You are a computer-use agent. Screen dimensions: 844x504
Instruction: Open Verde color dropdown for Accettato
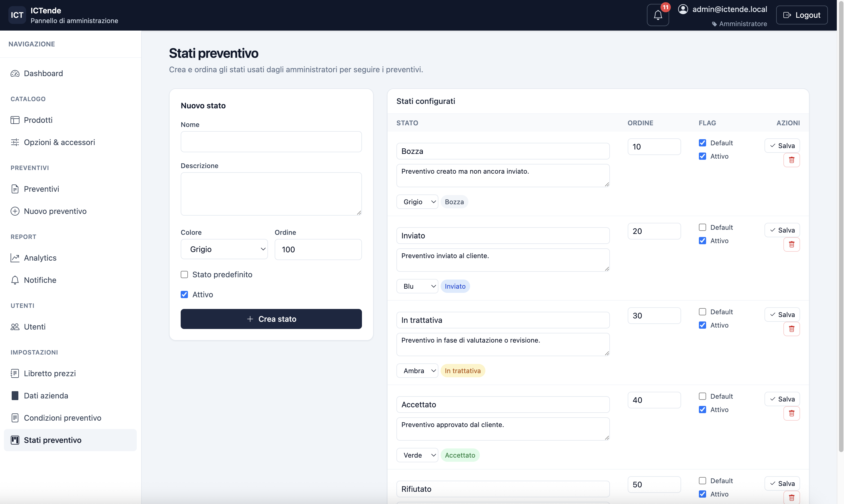(417, 455)
